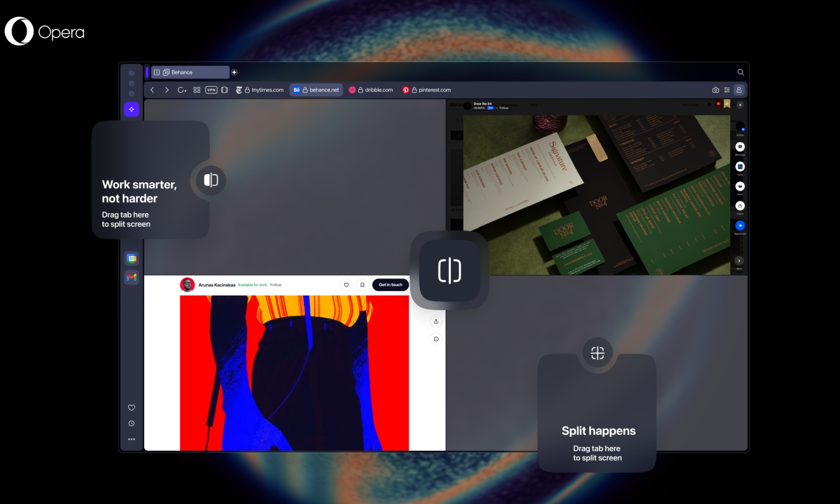840x504 pixels.
Task: Select the dribble.com tab
Action: (371, 90)
